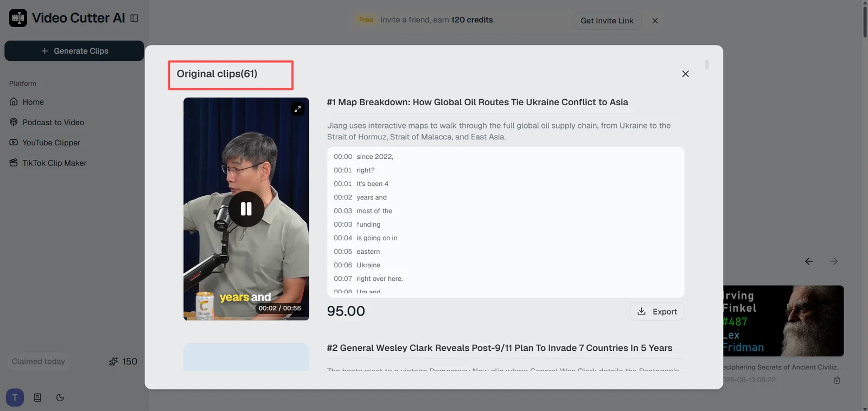Screen dimensions: 868x411
Task: Click transcript line 'funding'
Action: pos(368,224)
